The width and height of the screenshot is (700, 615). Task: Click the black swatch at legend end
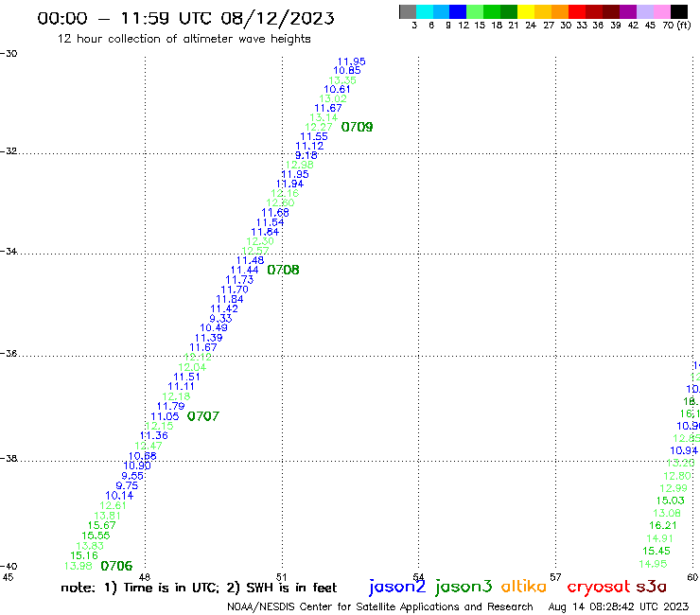tap(679, 11)
